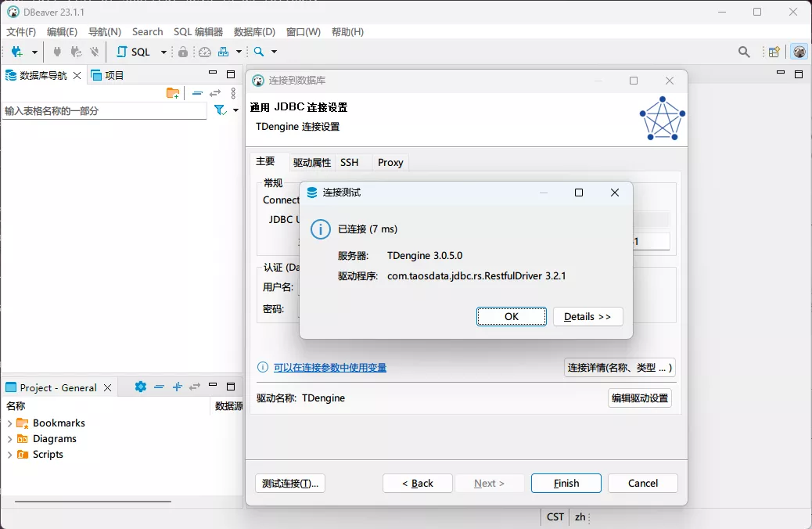Click the table name filter input field
This screenshot has height=529, width=812.
tap(103, 111)
